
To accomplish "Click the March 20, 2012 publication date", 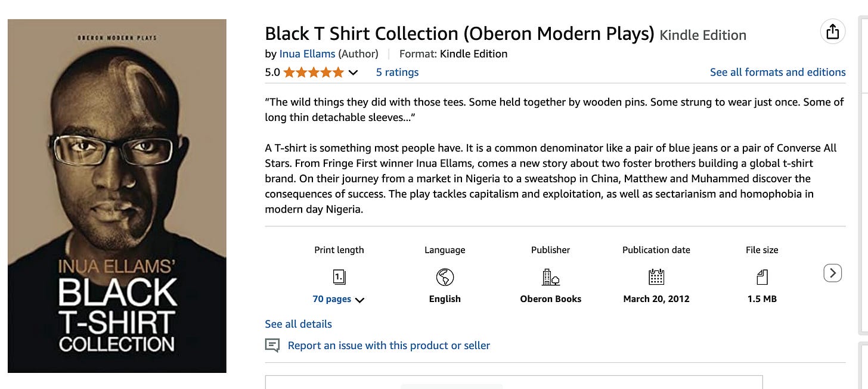I will (x=656, y=299).
